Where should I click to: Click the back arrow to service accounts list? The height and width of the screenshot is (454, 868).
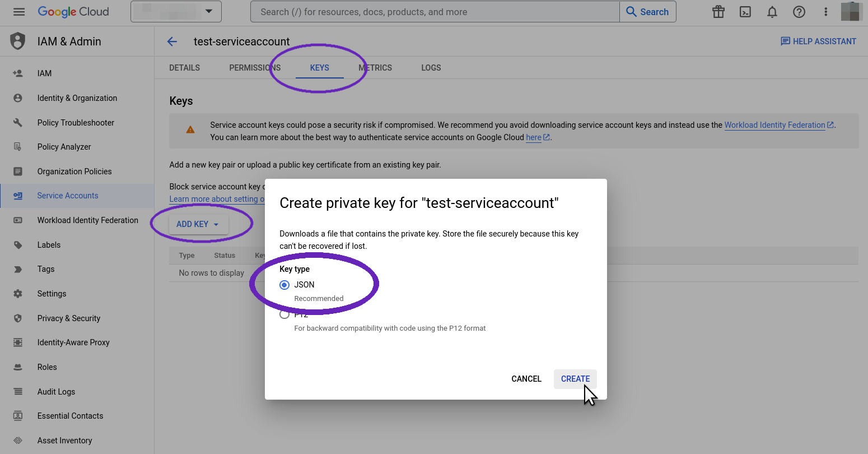(171, 41)
